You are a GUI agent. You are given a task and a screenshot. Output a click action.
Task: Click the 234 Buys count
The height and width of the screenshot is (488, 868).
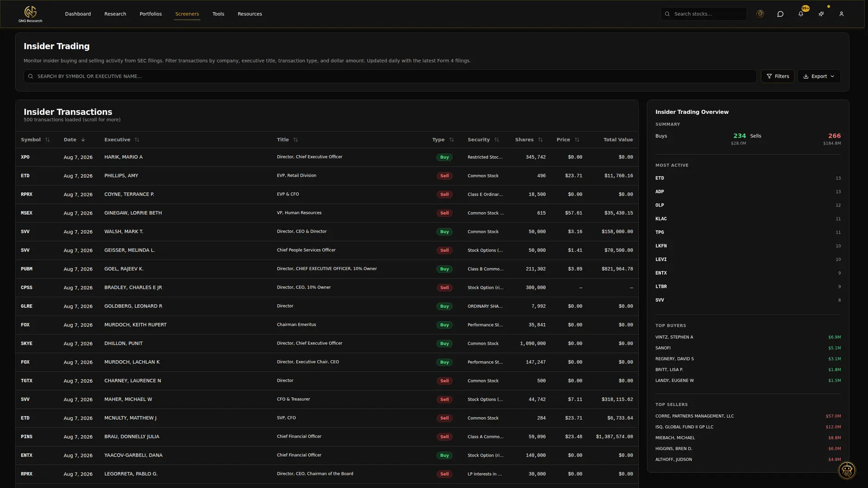tap(739, 136)
